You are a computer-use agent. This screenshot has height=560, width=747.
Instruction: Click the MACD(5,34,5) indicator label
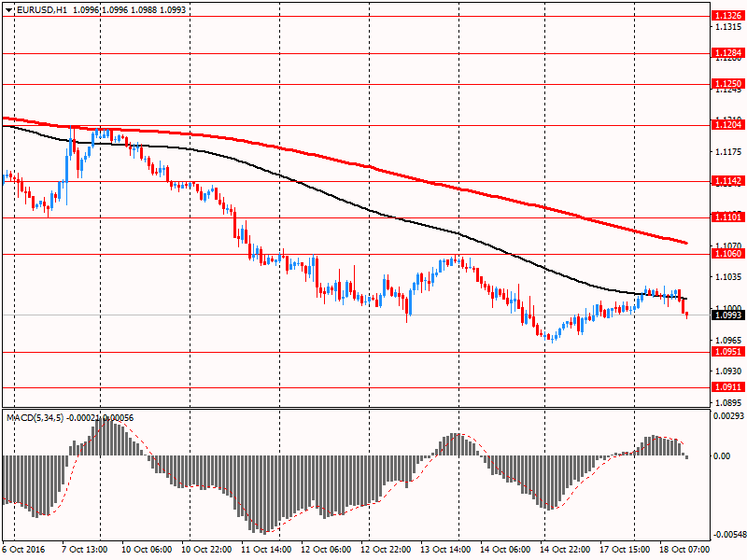35,418
